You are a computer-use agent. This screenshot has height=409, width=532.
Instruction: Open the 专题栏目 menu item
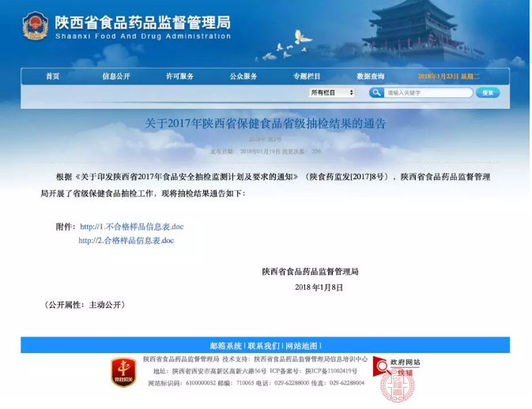pyautogui.click(x=307, y=77)
